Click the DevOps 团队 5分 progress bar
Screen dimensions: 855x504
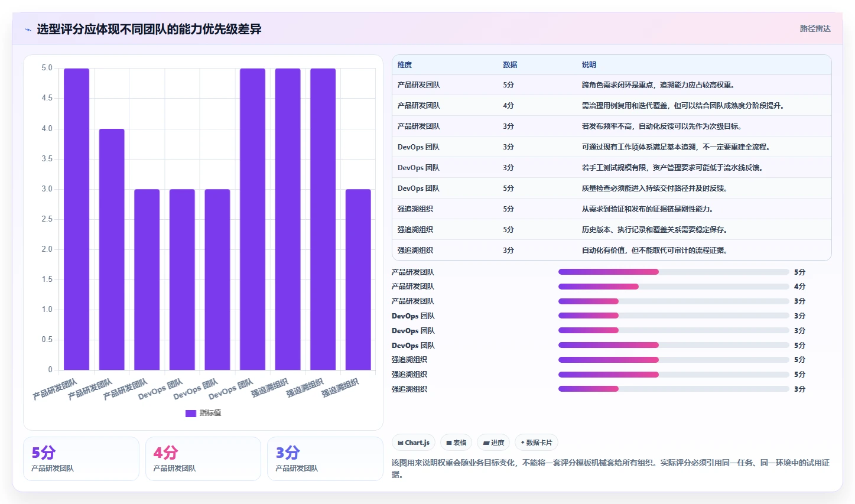point(674,345)
